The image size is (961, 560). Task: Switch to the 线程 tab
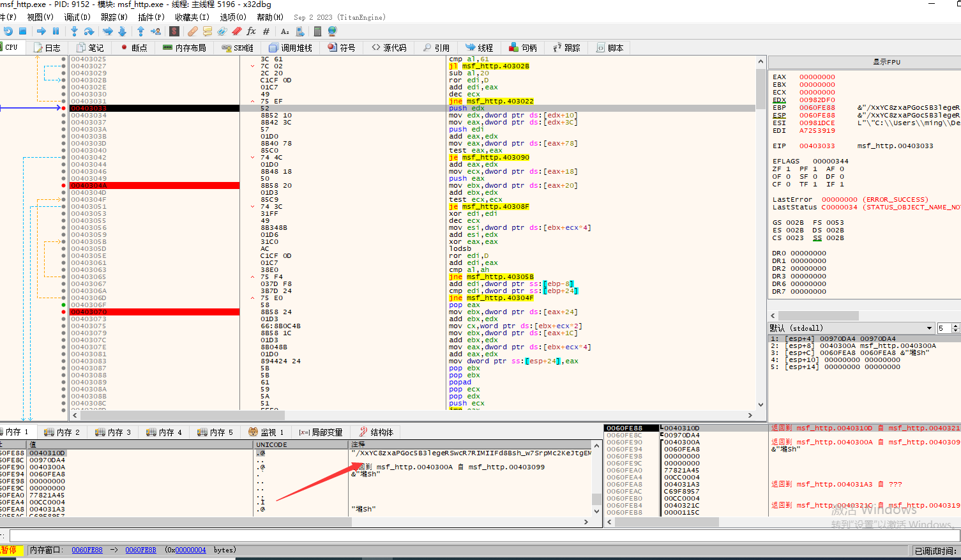[x=480, y=48]
